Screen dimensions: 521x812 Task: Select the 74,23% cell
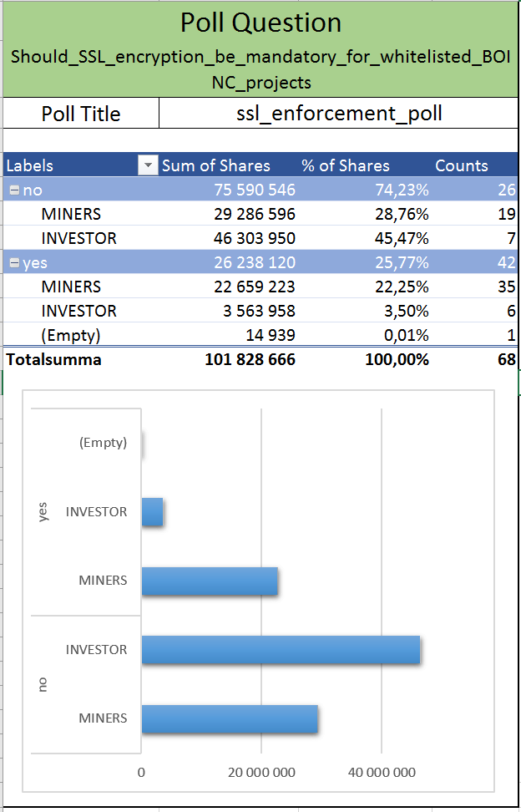pos(402,190)
